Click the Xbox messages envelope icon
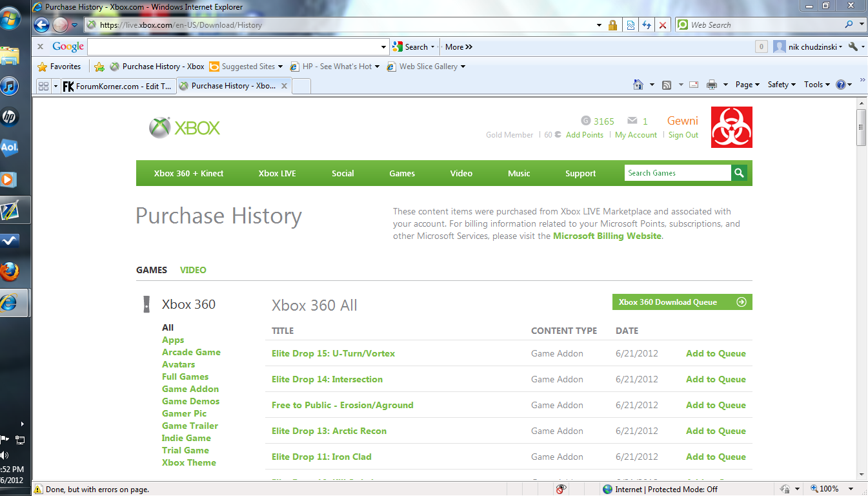This screenshot has width=868, height=496. [x=632, y=121]
